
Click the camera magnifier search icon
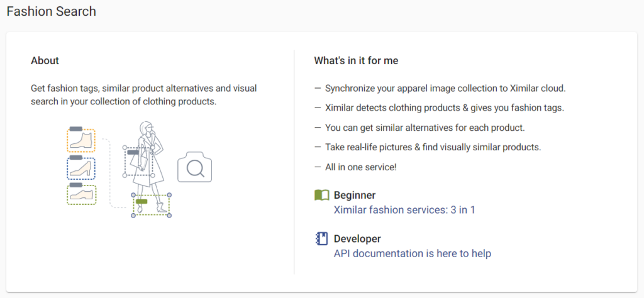point(195,167)
